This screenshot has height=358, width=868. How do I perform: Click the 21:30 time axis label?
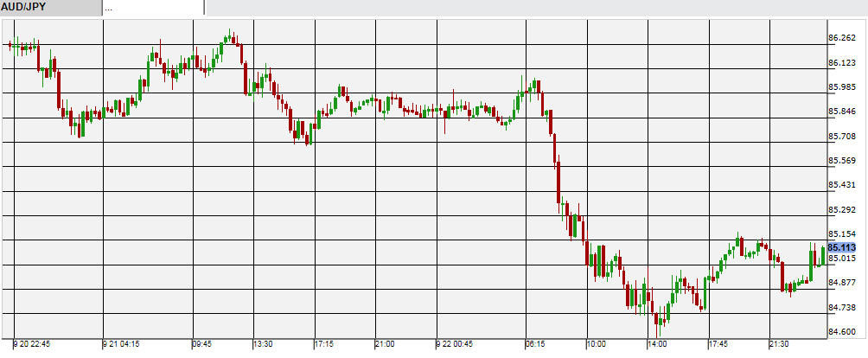[x=780, y=344]
